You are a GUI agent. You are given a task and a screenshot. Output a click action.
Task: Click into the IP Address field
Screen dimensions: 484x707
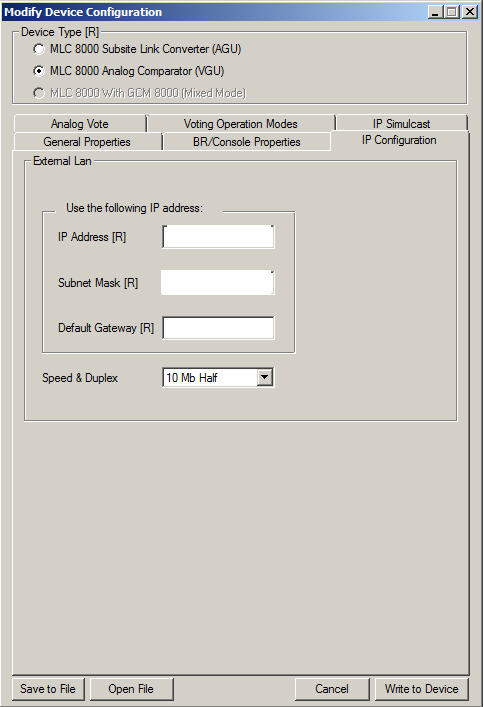click(x=218, y=237)
